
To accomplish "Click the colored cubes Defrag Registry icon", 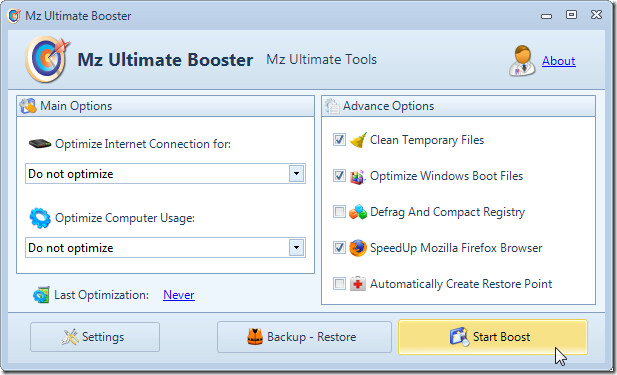I will [x=358, y=212].
